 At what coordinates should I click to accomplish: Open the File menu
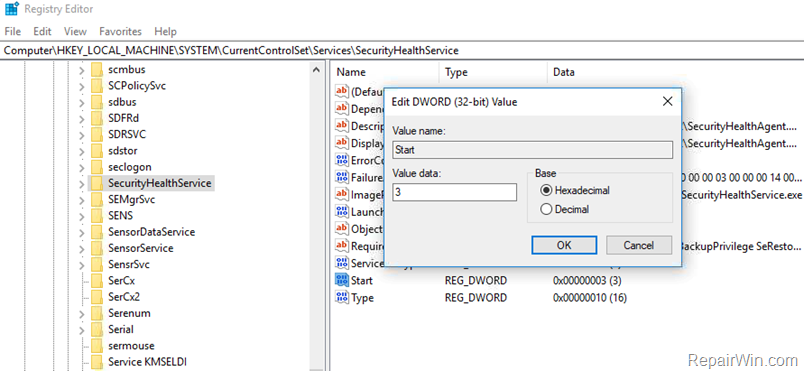click(x=12, y=31)
